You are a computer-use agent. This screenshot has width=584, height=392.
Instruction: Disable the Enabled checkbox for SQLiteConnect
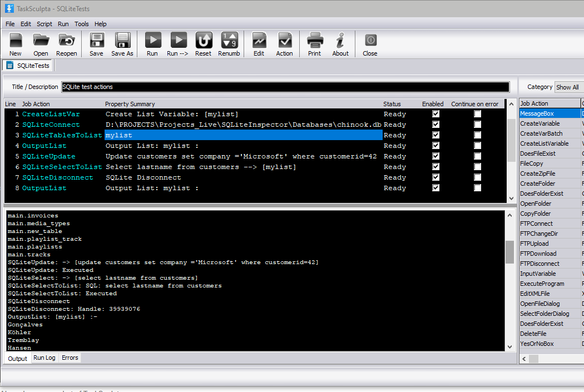436,125
